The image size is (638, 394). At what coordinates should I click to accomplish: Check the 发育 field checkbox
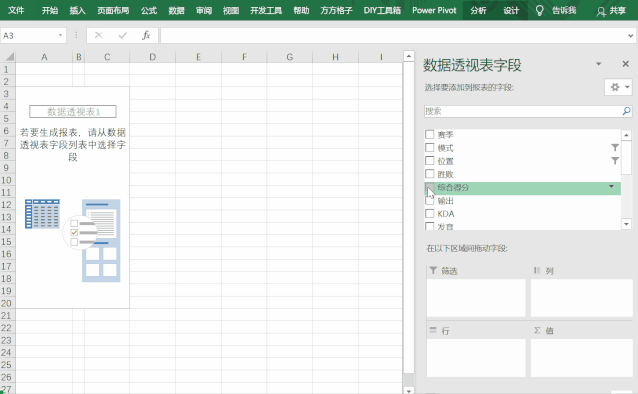[x=429, y=226]
